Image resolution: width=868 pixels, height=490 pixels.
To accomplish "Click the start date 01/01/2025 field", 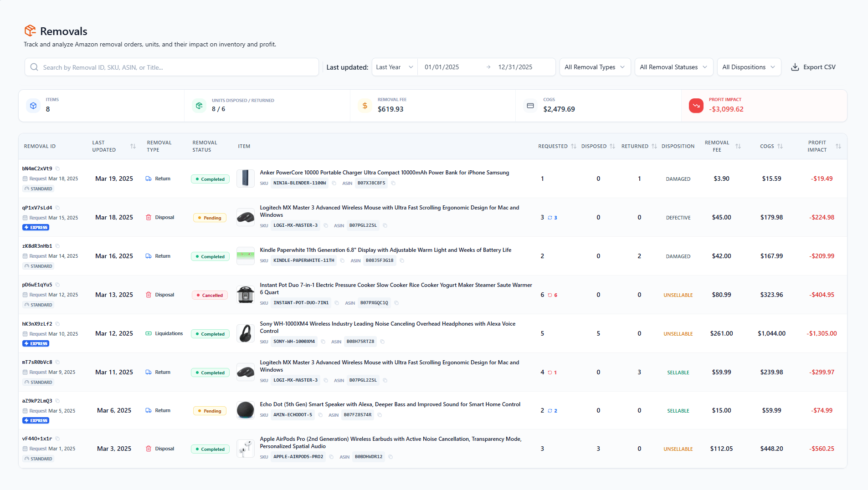I will point(442,67).
